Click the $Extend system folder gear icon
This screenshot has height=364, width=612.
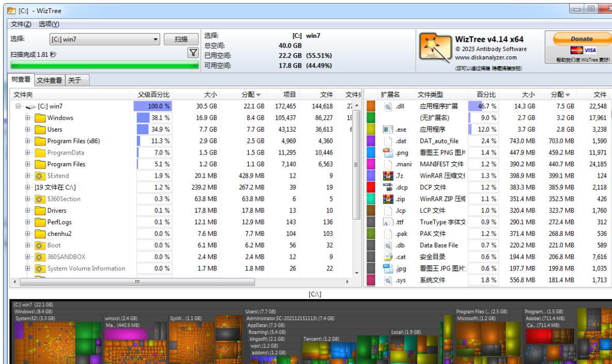[x=40, y=176]
